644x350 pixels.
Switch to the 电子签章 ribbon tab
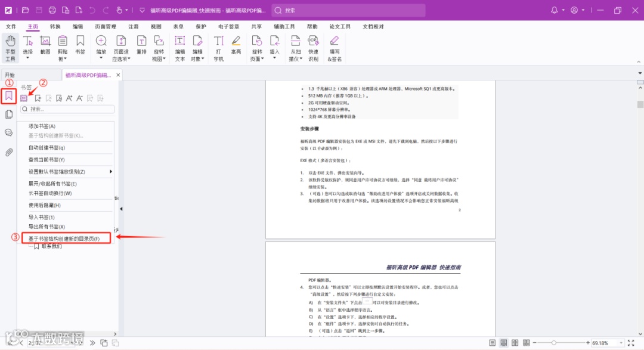(x=229, y=26)
